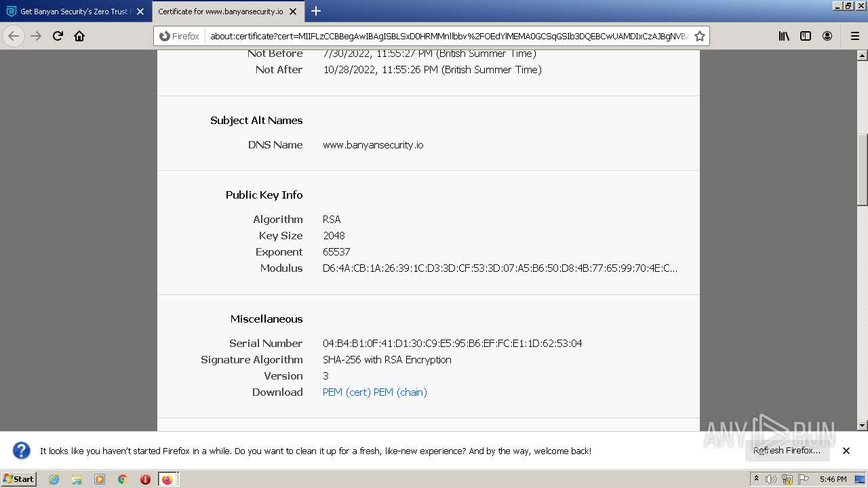Reload the current page

pyautogui.click(x=58, y=36)
